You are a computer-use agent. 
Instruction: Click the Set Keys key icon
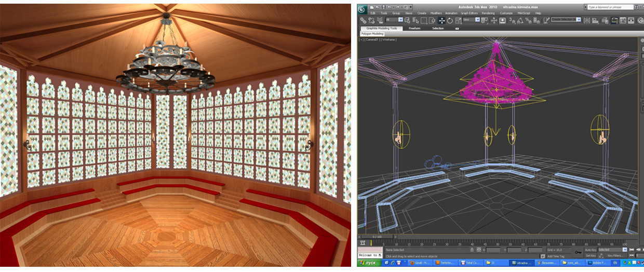click(x=578, y=252)
